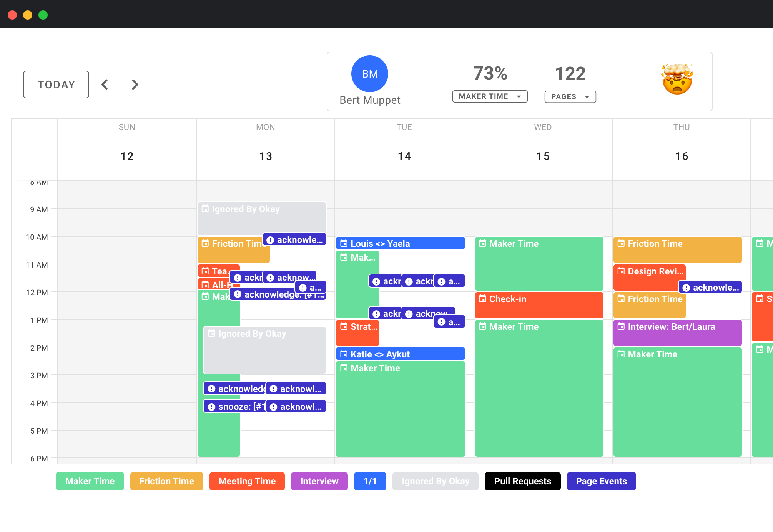The image size is (773, 532).
Task: Go to next week with right chevron
Action: point(135,85)
